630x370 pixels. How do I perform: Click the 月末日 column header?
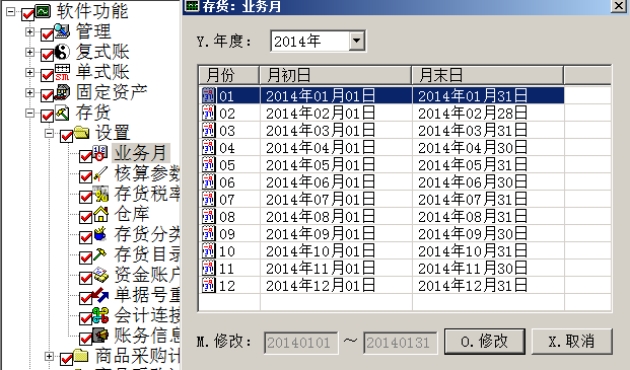[488, 75]
